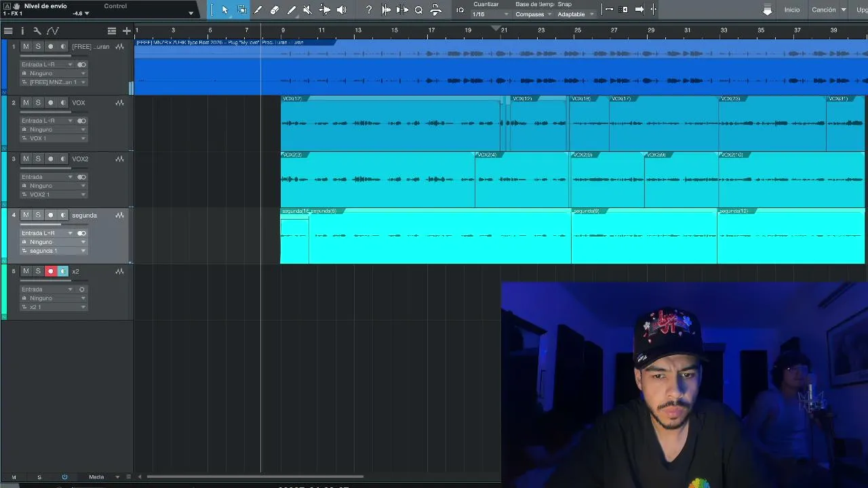
Task: Open the inspector 'i' icon
Action: (x=22, y=30)
